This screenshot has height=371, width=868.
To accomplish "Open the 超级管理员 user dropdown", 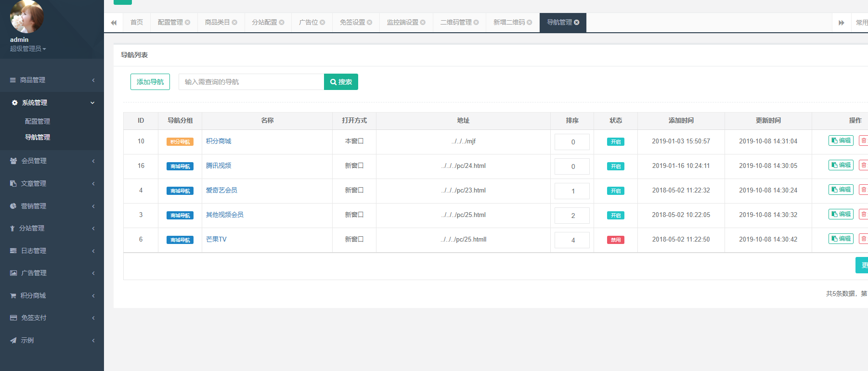I will coord(28,49).
